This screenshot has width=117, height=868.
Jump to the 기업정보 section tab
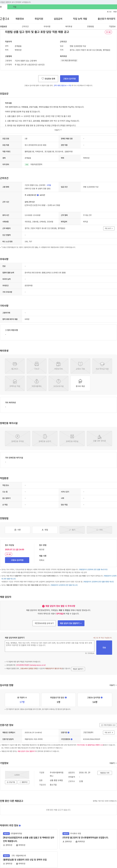tap(112, 26)
